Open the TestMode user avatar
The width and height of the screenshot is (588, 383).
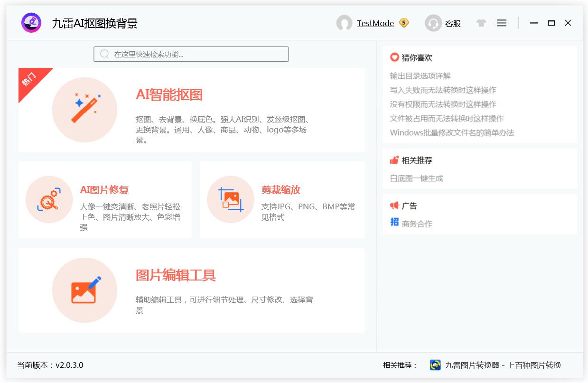[344, 23]
